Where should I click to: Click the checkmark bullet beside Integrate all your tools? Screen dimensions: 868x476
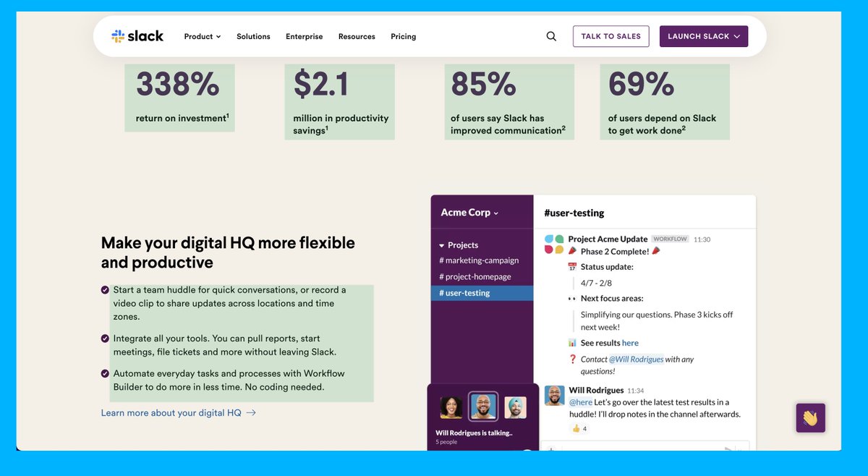106,339
